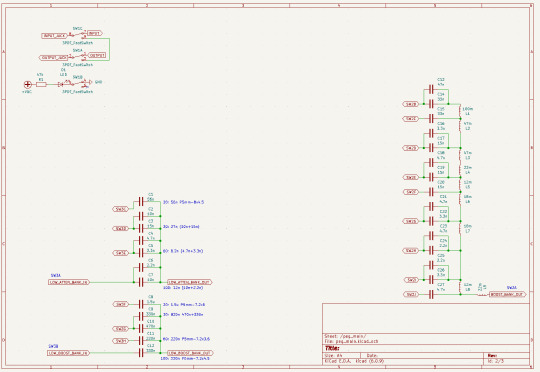Screen dimensions: 540x372
Task: Click the SW1A SPDT footswitch symbol
Action: (x=78, y=56)
